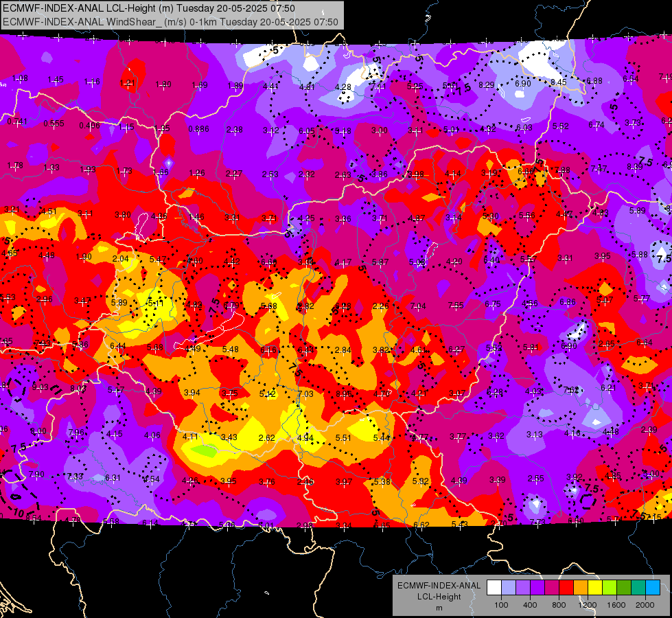This screenshot has width=672, height=618.
Task: Click the wind shear value 2.26
Action: point(380,306)
